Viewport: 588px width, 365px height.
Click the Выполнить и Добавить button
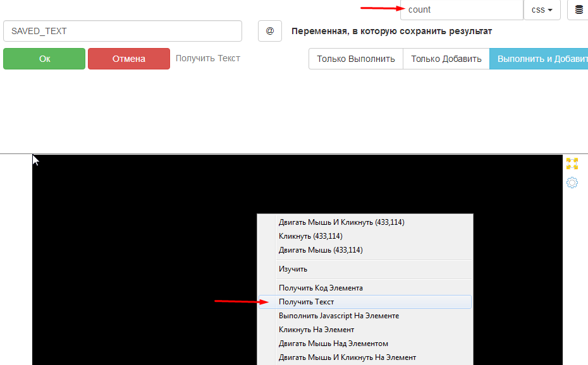539,59
